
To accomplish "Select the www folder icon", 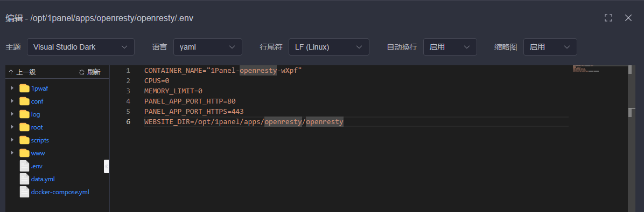I will coord(25,153).
